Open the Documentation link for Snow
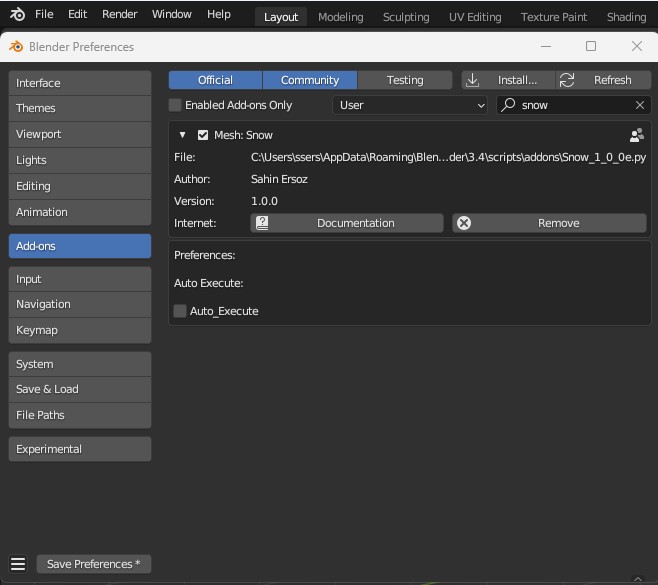 coord(346,223)
